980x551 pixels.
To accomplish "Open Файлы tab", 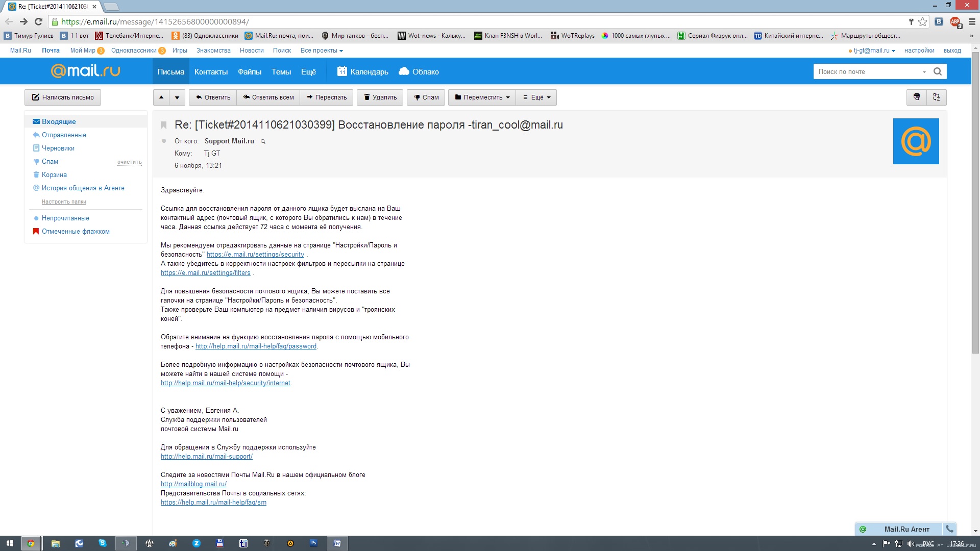I will point(250,71).
